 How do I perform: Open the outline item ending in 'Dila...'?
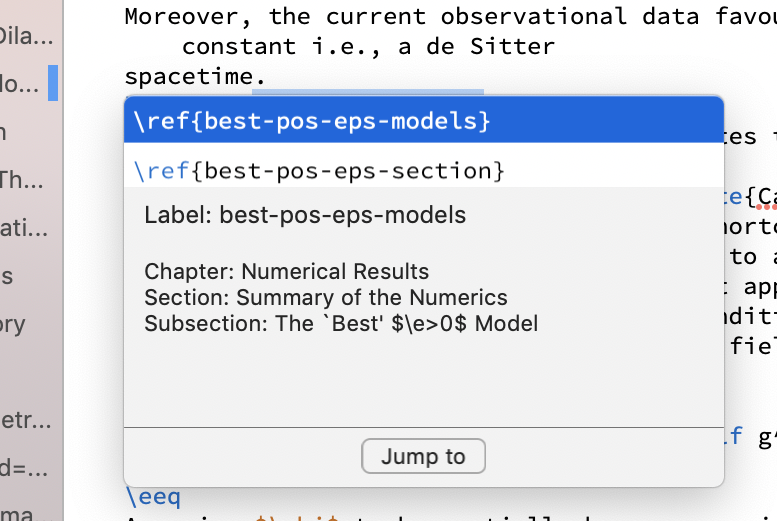15,36
